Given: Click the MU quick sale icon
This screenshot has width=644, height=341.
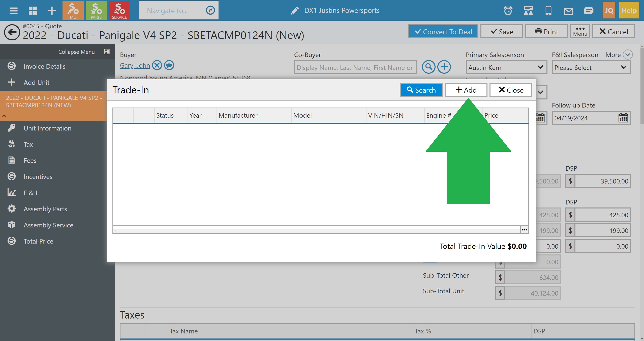Looking at the screenshot, I should pyautogui.click(x=73, y=10).
